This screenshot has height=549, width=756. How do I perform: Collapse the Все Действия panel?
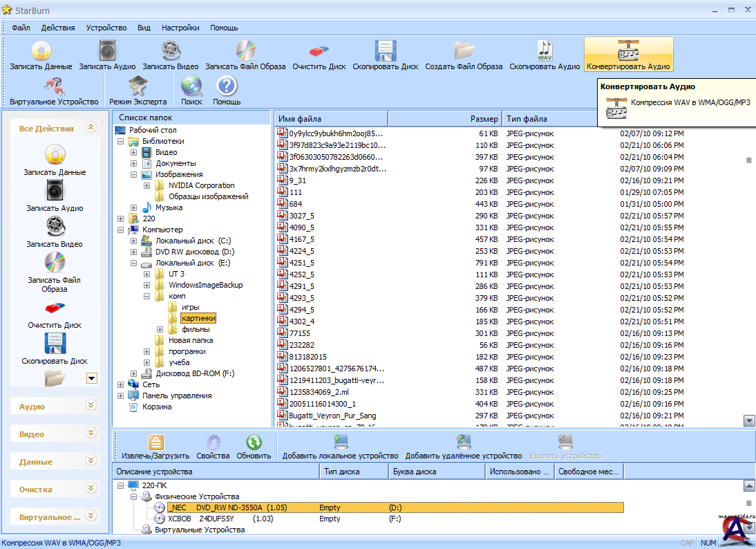point(90,128)
